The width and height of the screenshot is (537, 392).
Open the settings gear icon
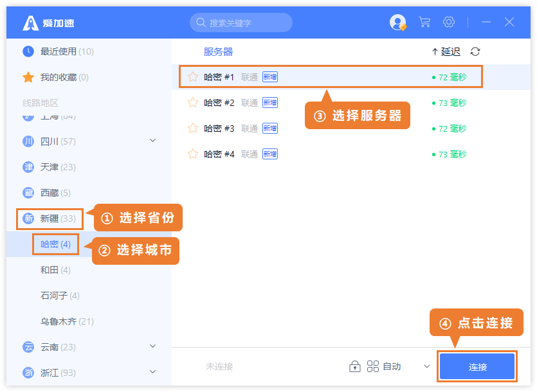449,22
